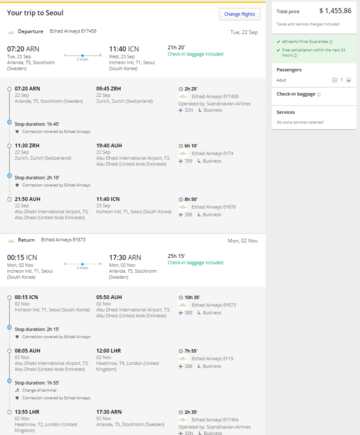Click the 2 stops indicator in the Return summary
The image size is (360, 435).
(82, 265)
